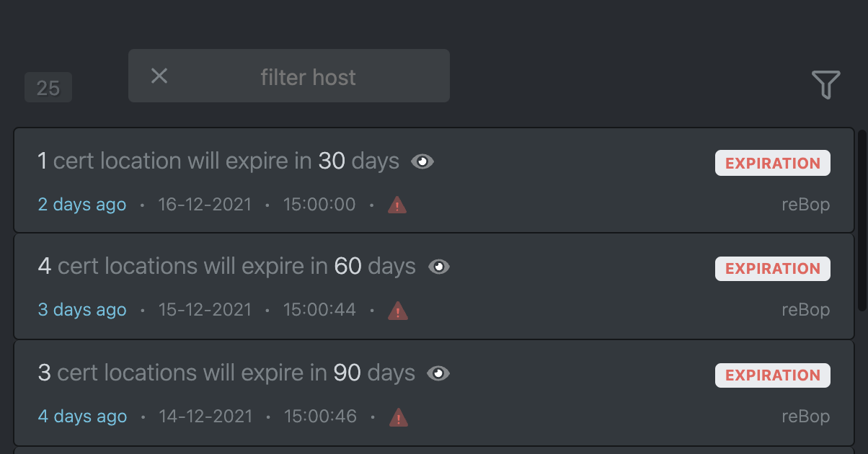This screenshot has width=868, height=454.
Task: Click inside the filter host input field
Action: 308,76
